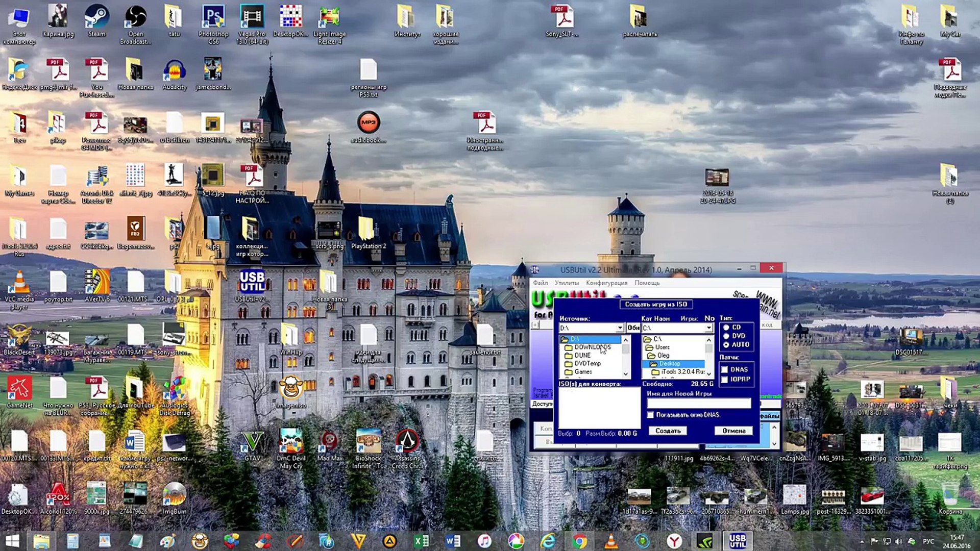Viewport: 980px width, 551px height.
Task: Click the new game name input field
Action: [699, 403]
